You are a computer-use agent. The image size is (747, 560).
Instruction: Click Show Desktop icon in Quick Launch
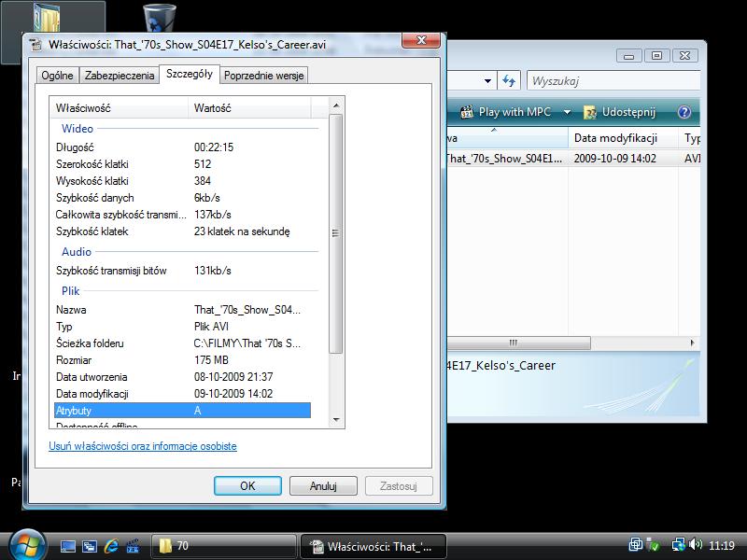click(67, 546)
